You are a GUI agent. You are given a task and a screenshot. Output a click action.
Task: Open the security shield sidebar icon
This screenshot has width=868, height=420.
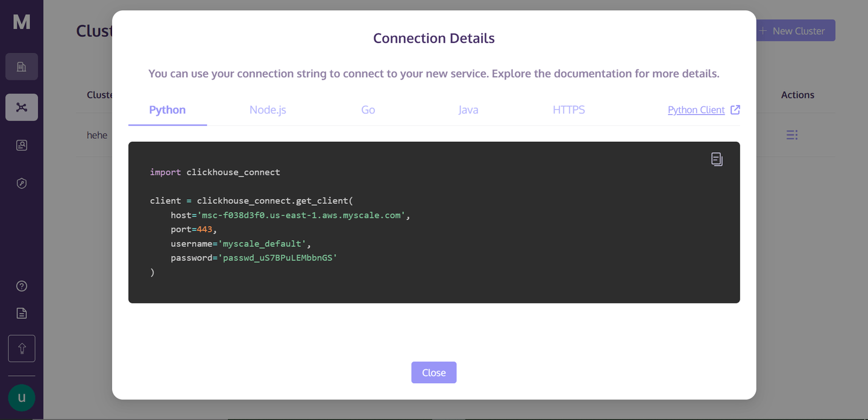click(22, 183)
